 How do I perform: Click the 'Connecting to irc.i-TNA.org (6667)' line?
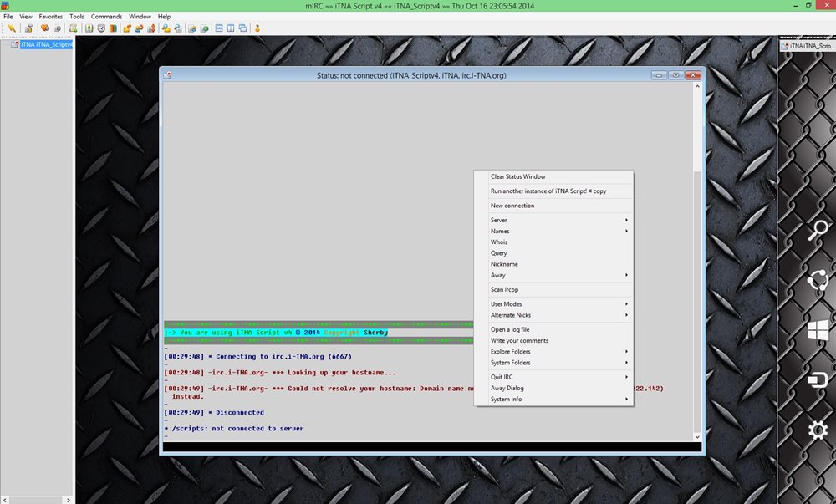click(x=258, y=356)
